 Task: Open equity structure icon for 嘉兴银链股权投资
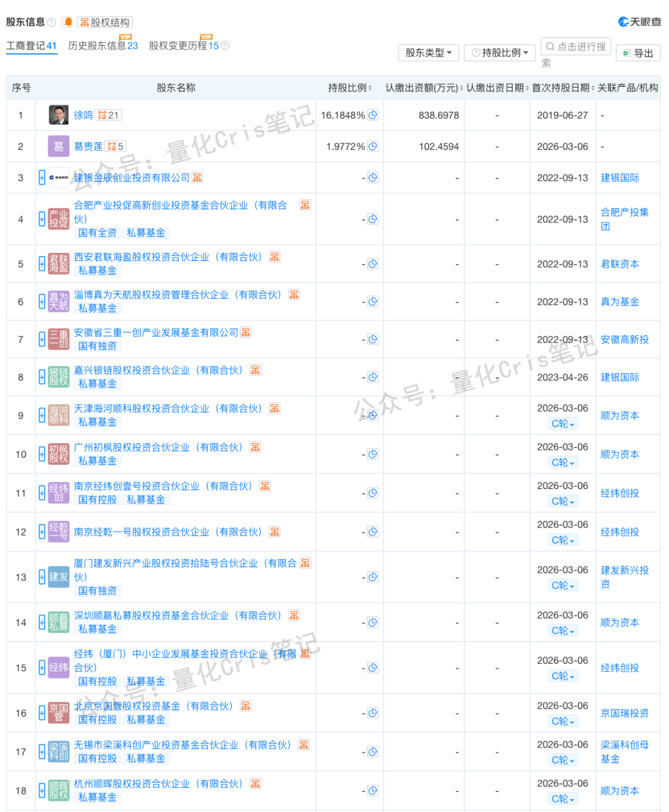tap(255, 370)
